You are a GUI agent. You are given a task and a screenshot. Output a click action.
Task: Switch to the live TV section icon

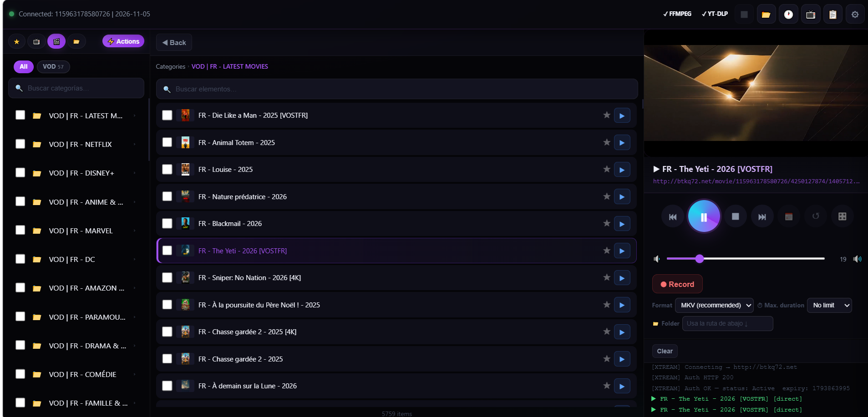pos(36,42)
